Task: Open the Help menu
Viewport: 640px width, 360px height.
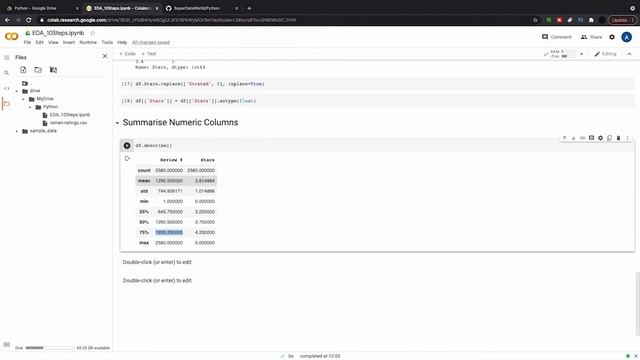Action: click(122, 42)
